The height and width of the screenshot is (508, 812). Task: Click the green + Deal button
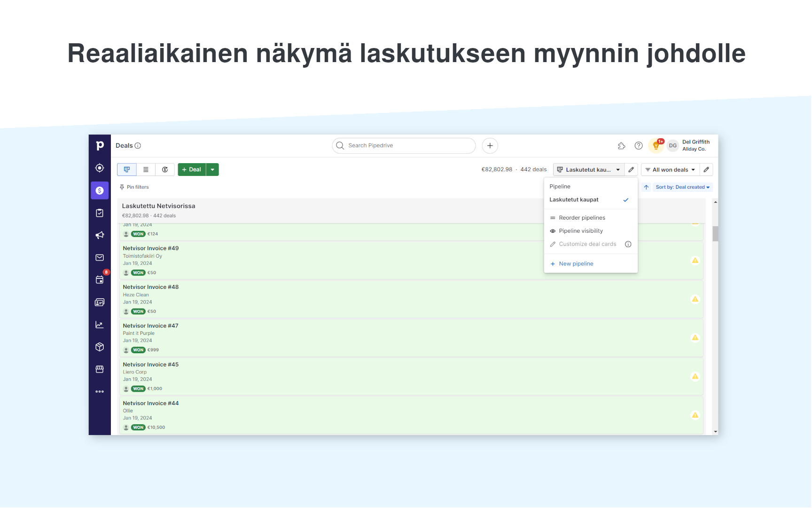point(192,169)
